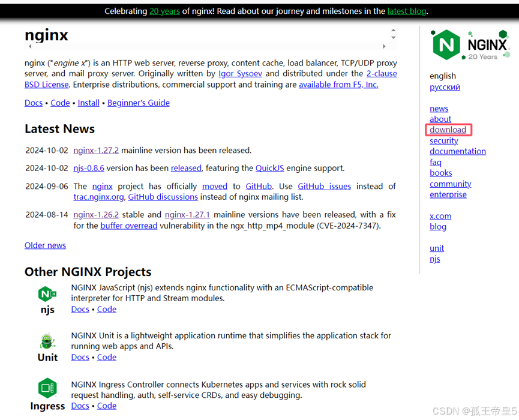Image resolution: width=519 pixels, height=420 pixels.
Task: Open the '20 years' banner link
Action: tap(164, 11)
